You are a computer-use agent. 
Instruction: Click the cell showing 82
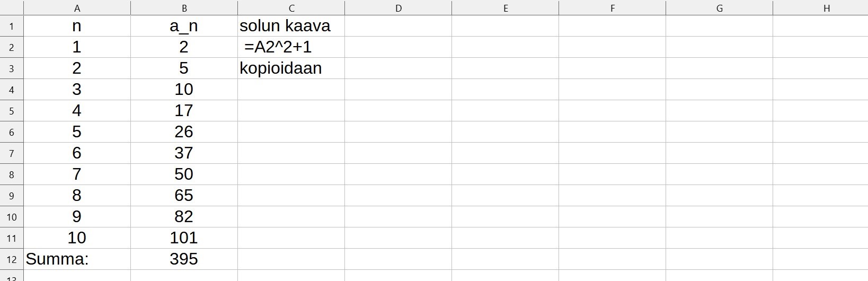click(x=184, y=217)
